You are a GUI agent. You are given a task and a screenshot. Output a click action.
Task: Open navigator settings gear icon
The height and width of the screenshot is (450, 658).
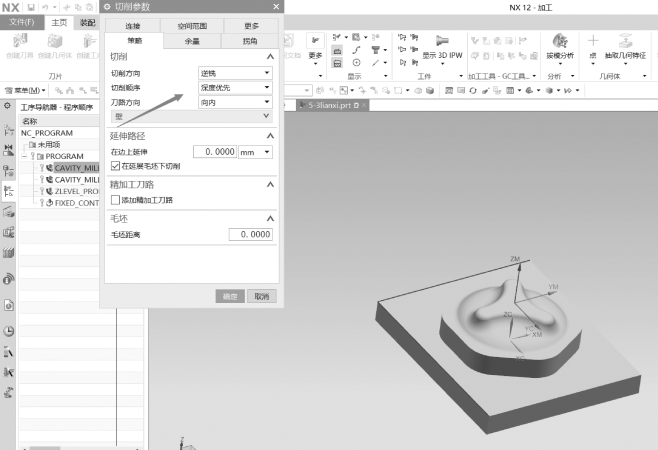point(8,106)
